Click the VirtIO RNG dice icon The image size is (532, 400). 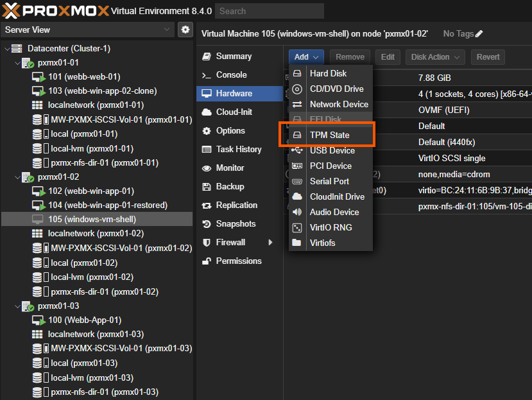pyautogui.click(x=297, y=227)
